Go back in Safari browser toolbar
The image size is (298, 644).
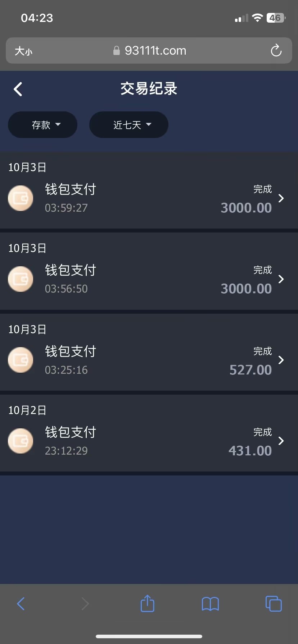click(x=21, y=604)
